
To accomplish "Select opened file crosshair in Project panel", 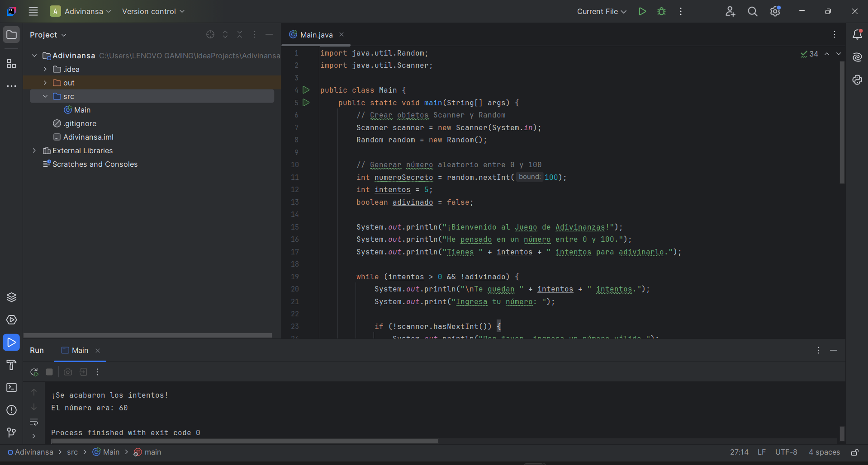I will (x=210, y=34).
